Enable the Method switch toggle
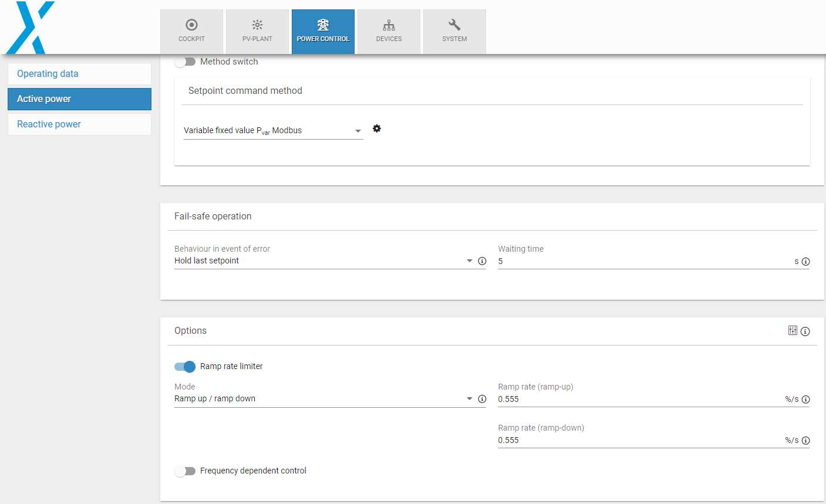The image size is (826, 504). coord(185,62)
